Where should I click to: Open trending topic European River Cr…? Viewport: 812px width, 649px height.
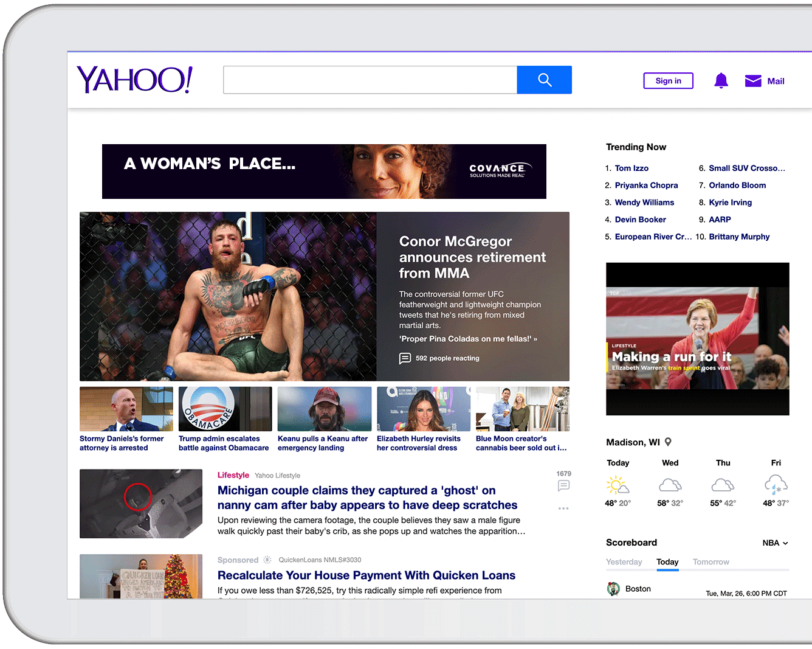point(653,237)
